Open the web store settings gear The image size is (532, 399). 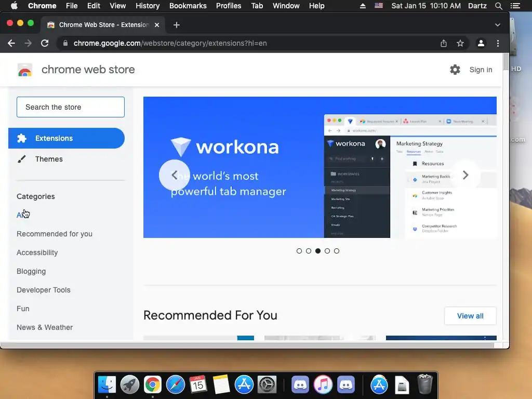[455, 70]
